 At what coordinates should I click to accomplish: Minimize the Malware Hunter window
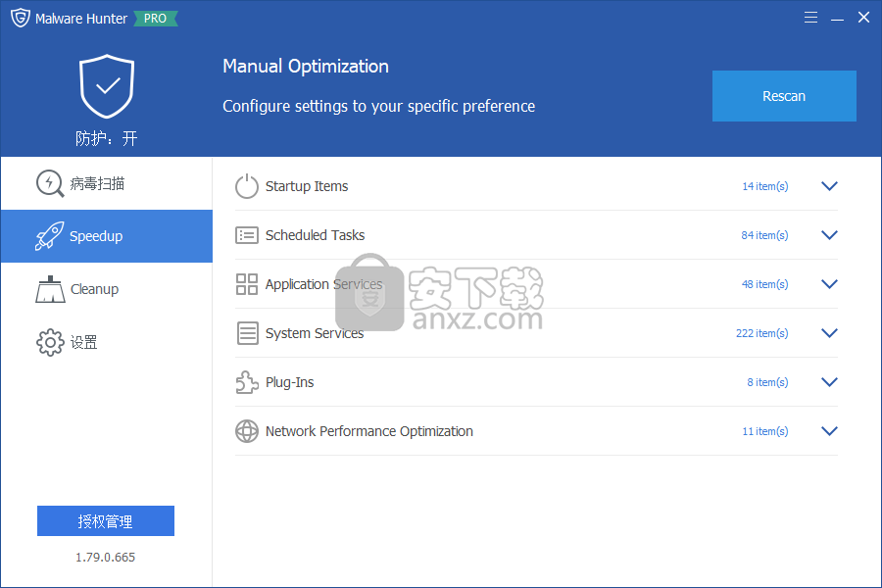click(x=837, y=18)
